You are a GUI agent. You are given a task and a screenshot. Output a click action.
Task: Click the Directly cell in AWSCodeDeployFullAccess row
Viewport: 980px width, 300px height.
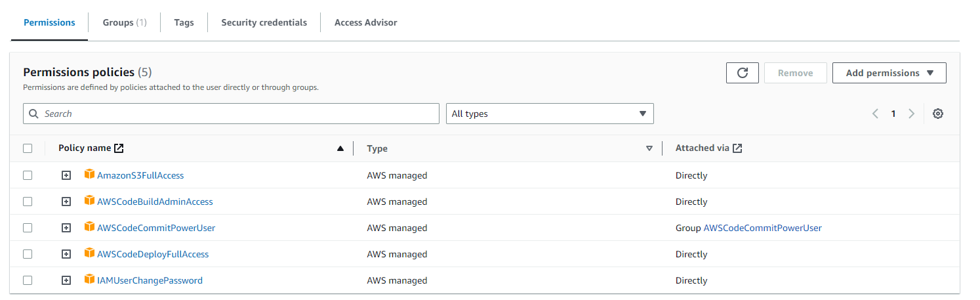point(691,254)
